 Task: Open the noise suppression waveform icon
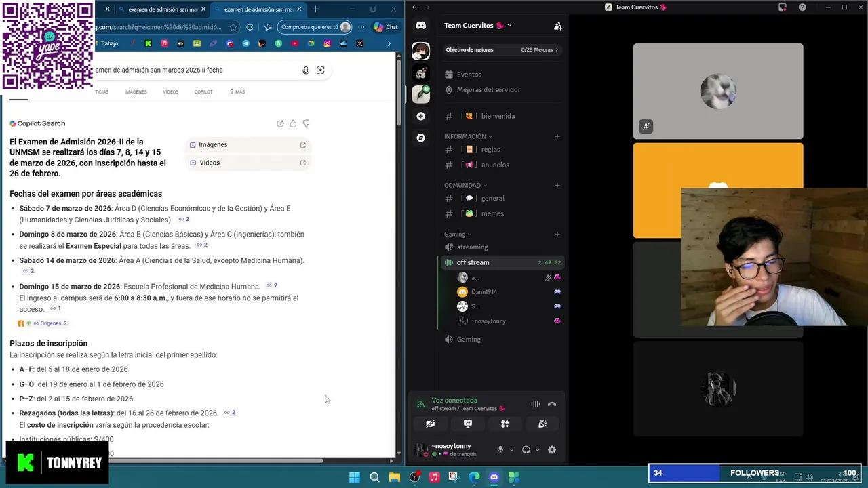pos(535,404)
